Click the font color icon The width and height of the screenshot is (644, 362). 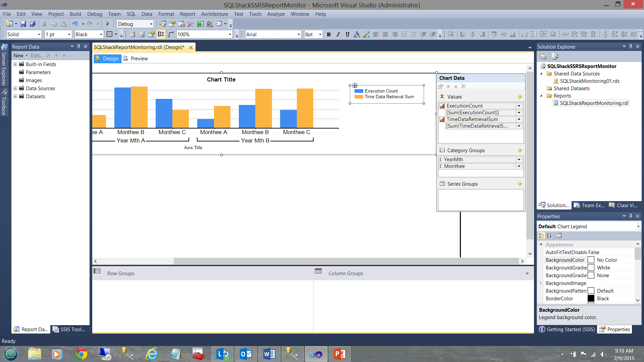click(357, 34)
